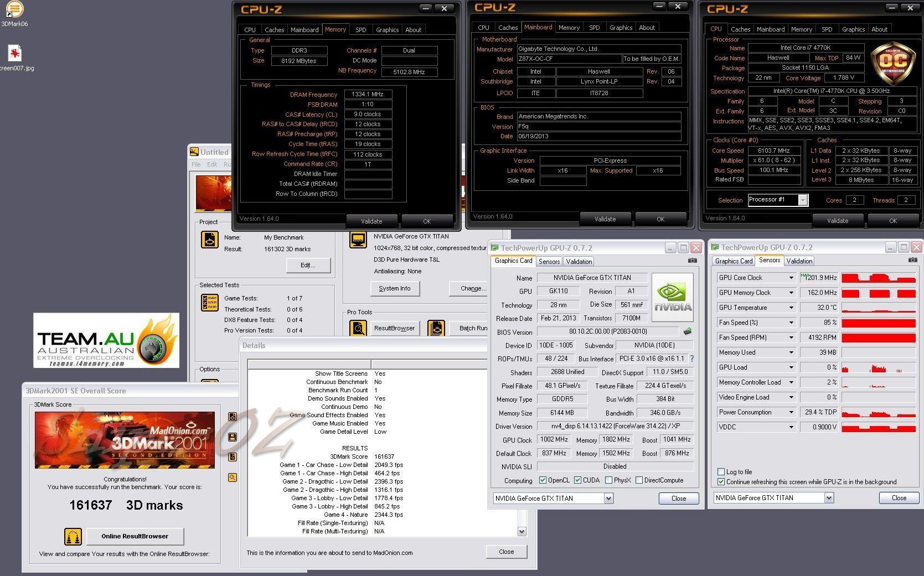Click the NVIDIA logo in GPU-Z

pos(673,297)
